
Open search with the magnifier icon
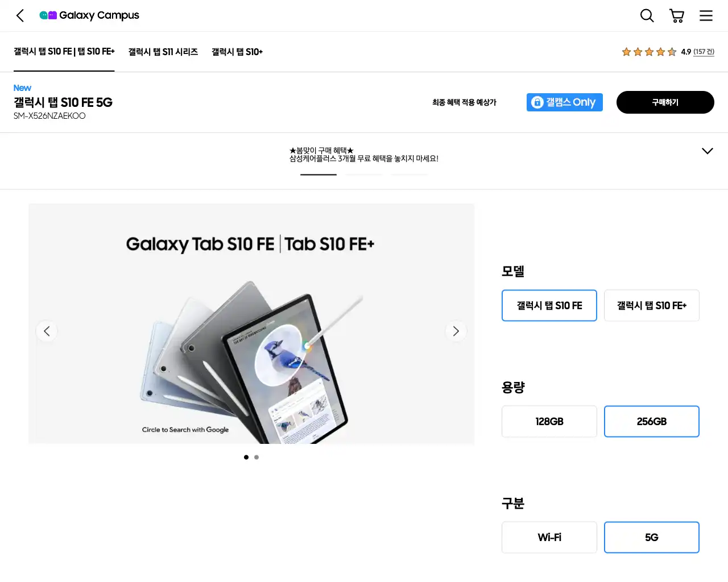coord(647,15)
